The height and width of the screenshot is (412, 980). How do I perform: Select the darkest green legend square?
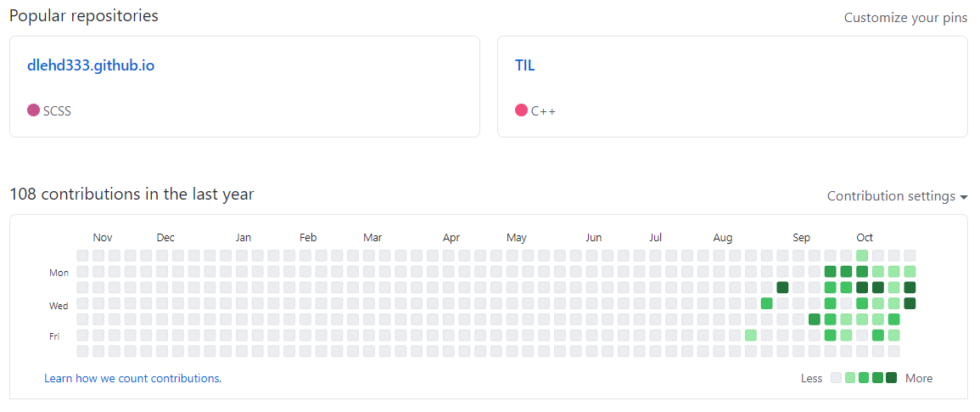(891, 377)
